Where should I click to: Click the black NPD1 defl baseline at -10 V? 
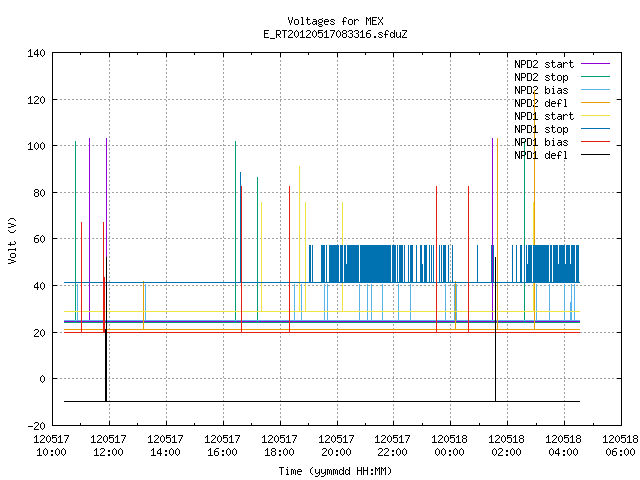click(x=322, y=402)
